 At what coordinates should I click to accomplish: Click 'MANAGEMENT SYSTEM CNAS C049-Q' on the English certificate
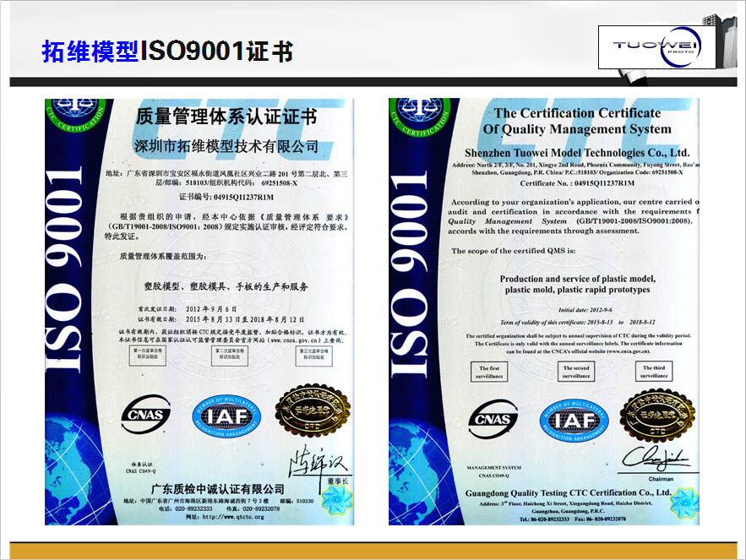coord(494,471)
